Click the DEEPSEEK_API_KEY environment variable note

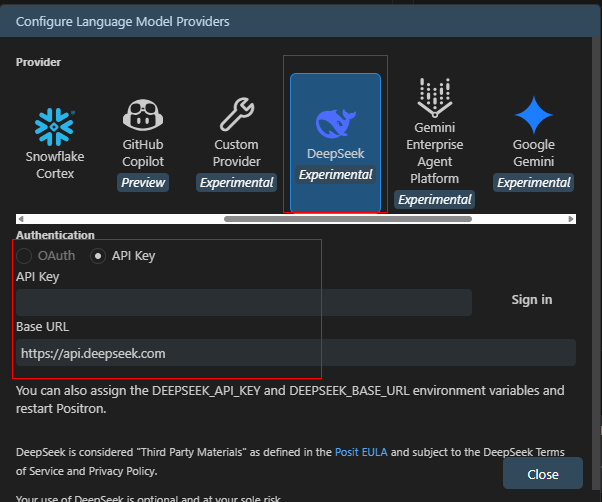(x=206, y=391)
